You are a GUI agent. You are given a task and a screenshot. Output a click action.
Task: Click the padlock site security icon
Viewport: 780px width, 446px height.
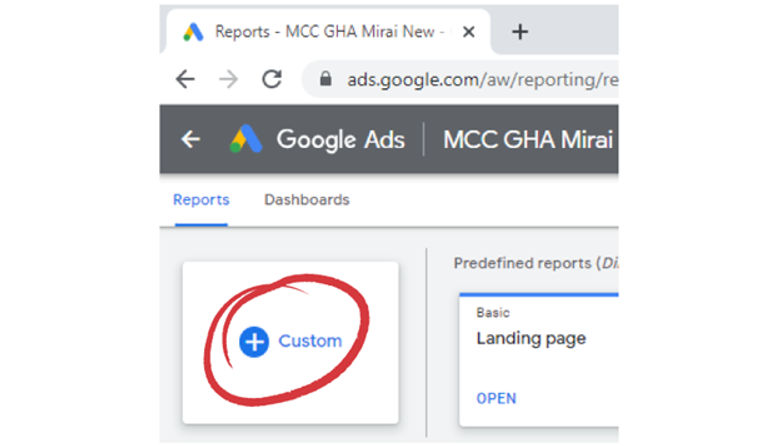point(326,79)
